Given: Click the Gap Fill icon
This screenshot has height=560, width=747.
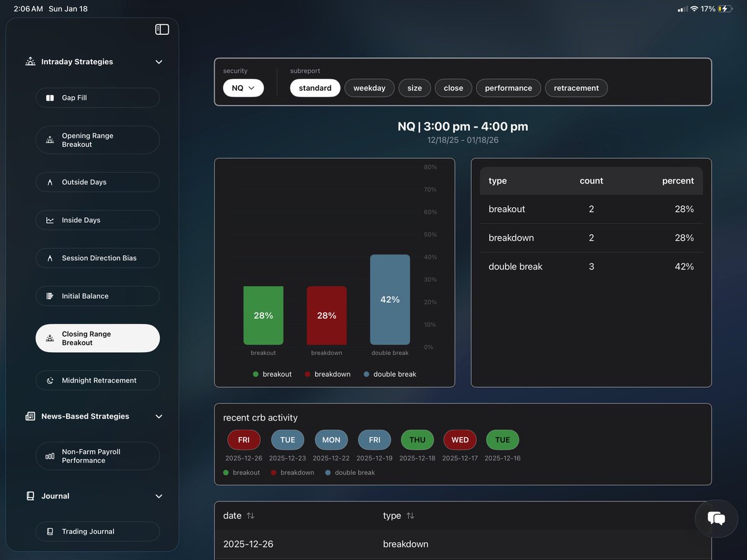Looking at the screenshot, I should pos(50,98).
